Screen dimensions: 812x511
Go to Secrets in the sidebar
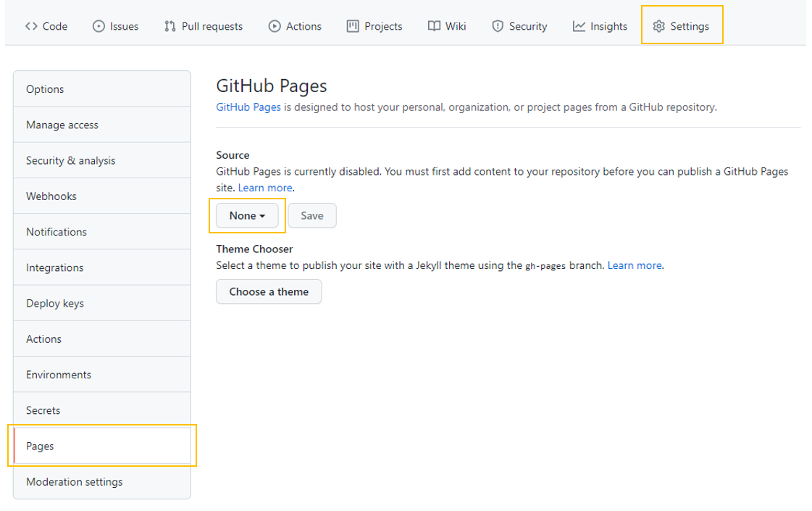coord(102,411)
